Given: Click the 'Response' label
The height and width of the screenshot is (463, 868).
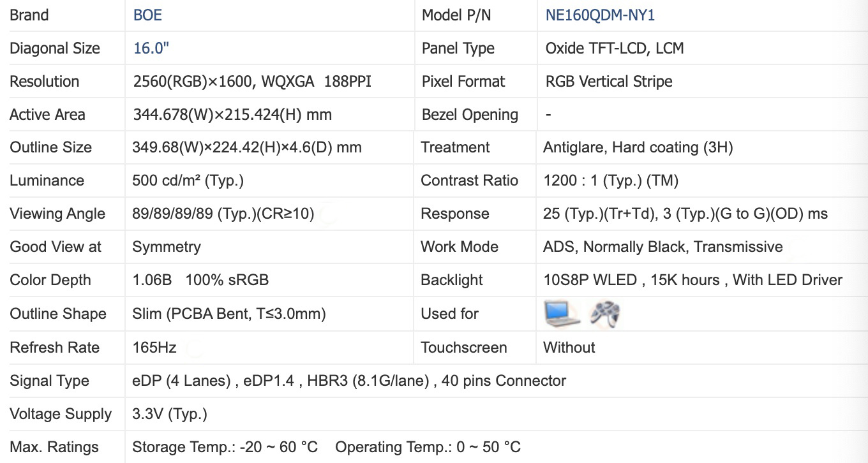Looking at the screenshot, I should pyautogui.click(x=455, y=214).
